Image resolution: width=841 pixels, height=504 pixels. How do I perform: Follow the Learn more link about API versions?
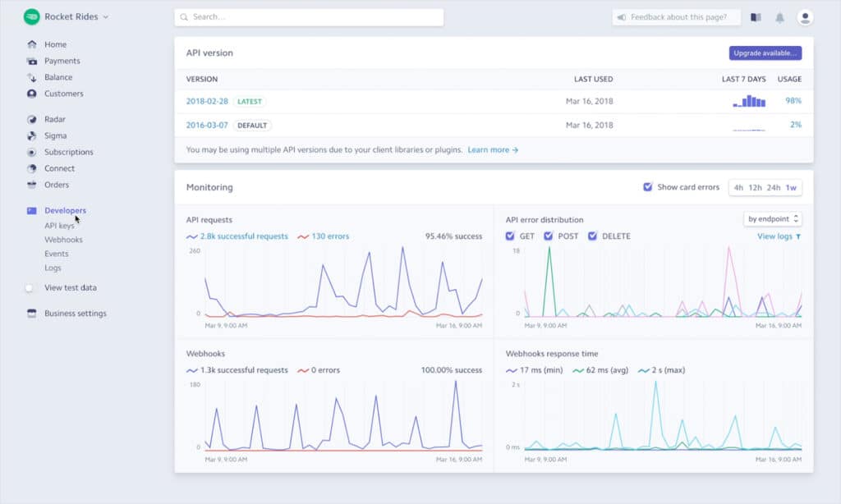[x=488, y=150]
